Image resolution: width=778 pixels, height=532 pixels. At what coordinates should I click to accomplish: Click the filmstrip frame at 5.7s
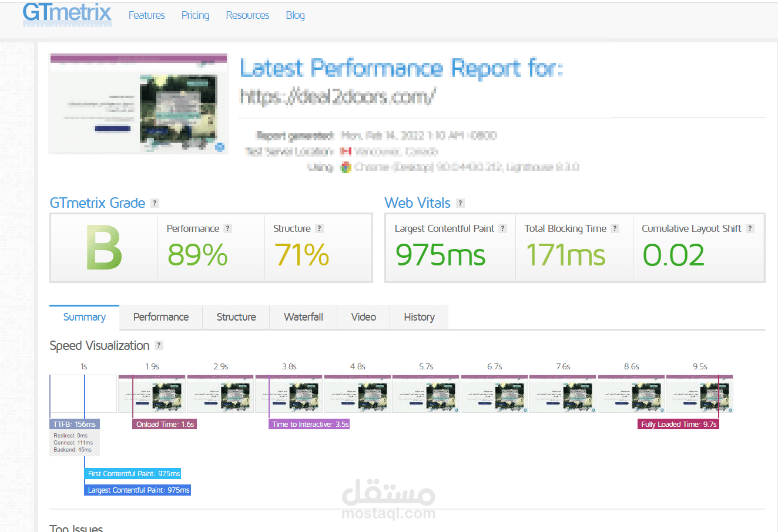coord(426,394)
